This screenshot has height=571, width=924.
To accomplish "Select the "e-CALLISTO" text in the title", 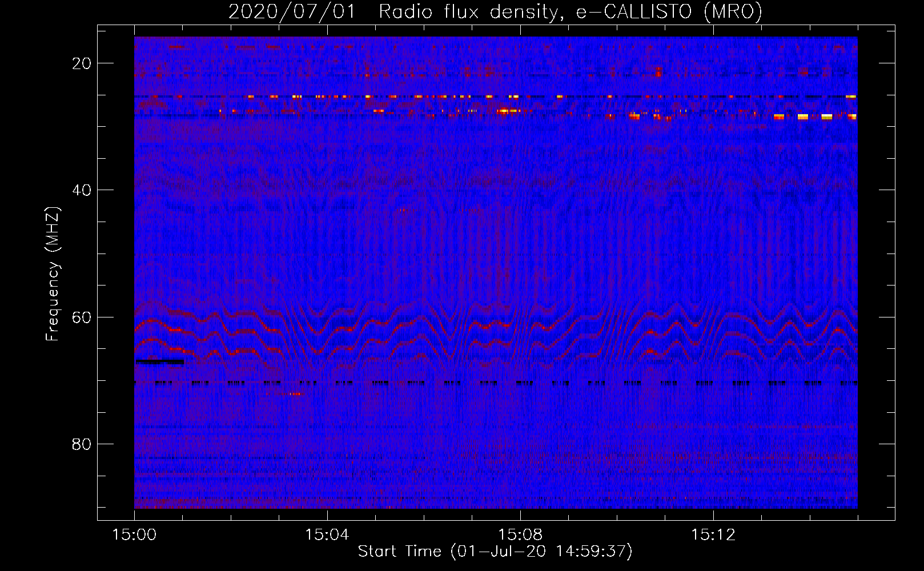I will 634,12.
